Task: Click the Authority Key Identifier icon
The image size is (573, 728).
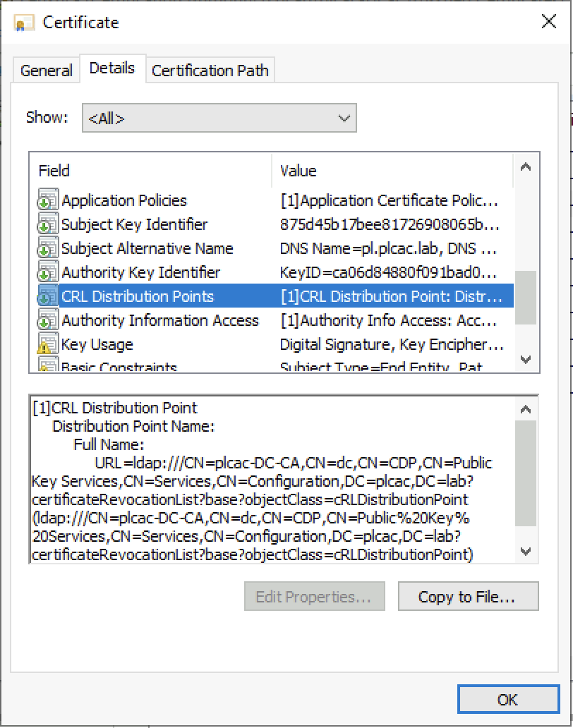Action: tap(47, 273)
